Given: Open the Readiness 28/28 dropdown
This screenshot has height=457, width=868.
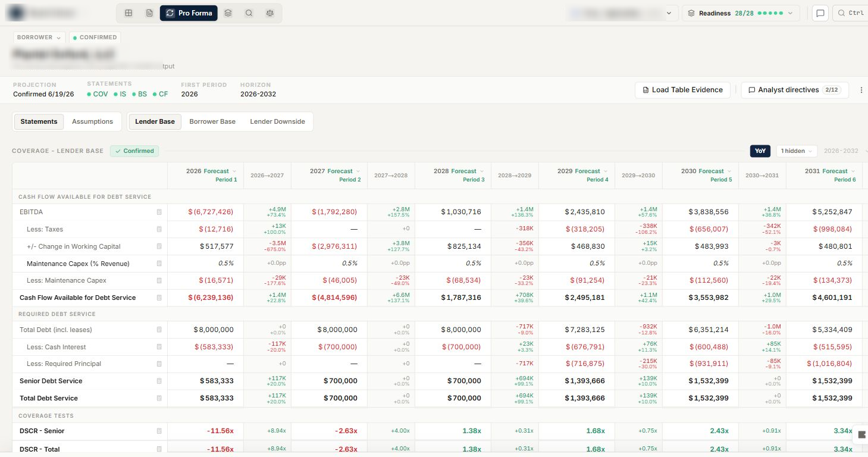Looking at the screenshot, I should (740, 13).
